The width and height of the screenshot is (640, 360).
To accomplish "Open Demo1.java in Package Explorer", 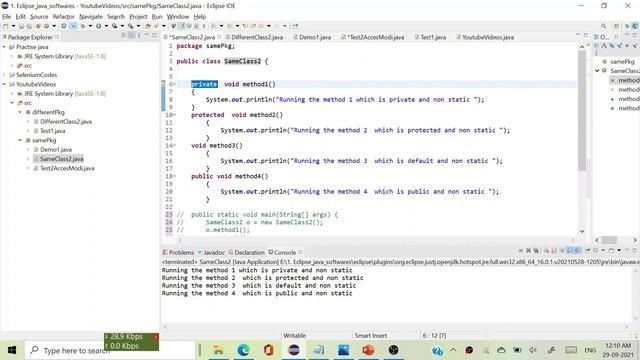I will 56,149.
